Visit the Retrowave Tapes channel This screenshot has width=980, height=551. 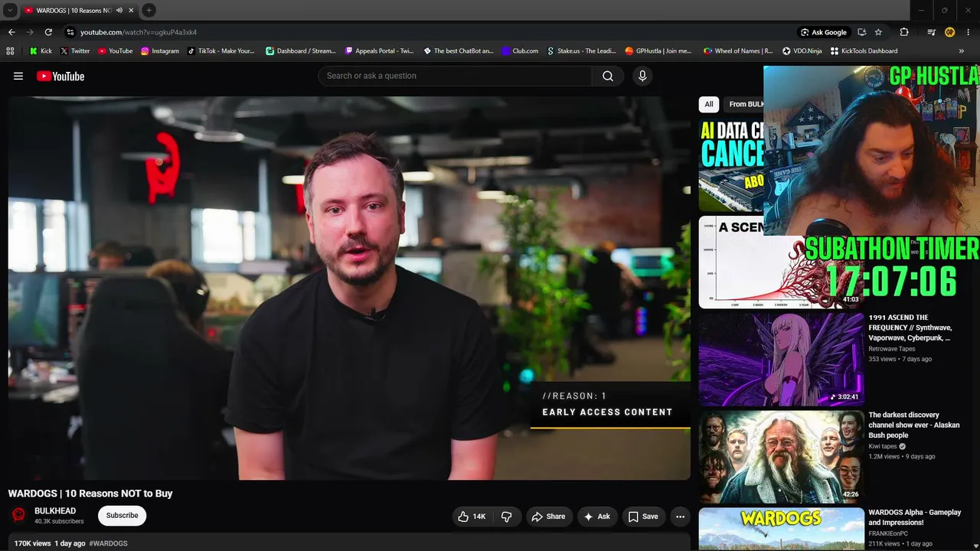pos(892,349)
